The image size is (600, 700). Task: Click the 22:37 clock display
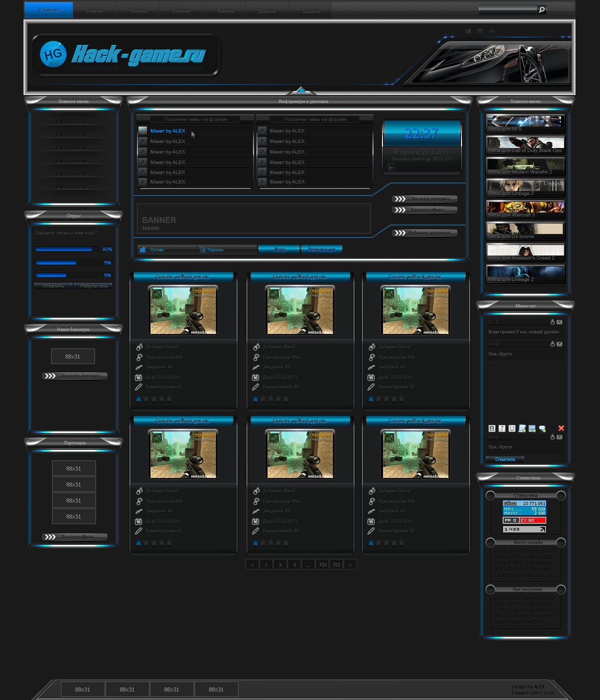click(x=421, y=133)
